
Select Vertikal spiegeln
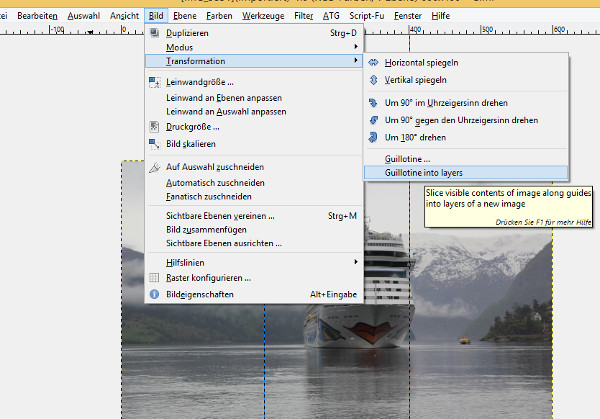pos(466,80)
